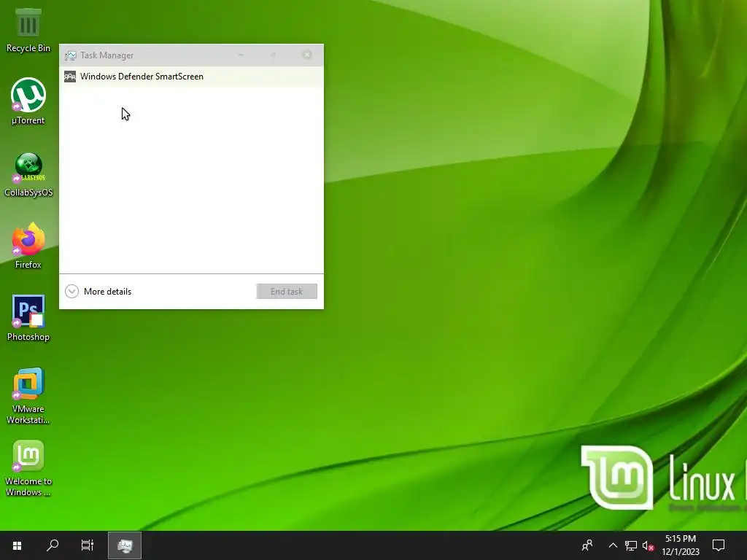Click the Windows Defender SmartScreen process icon
This screenshot has width=747, height=560.
70,77
